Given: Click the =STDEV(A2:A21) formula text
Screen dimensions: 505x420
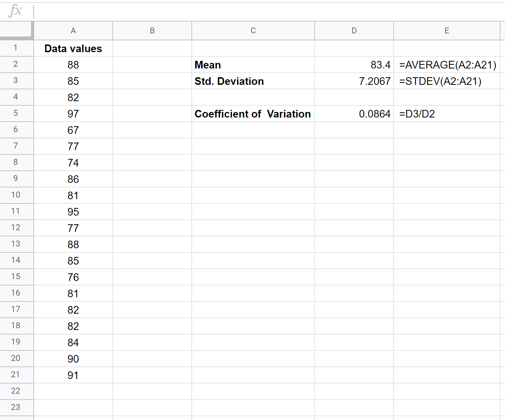Looking at the screenshot, I should point(440,81).
